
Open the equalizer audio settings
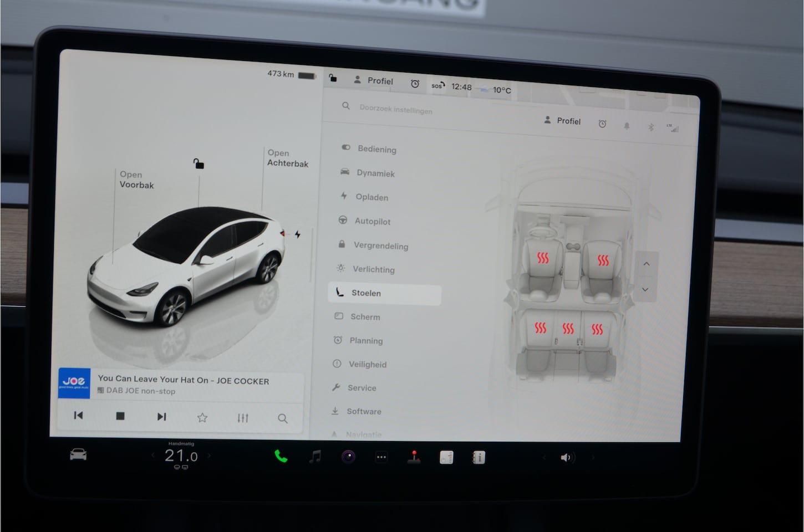243,418
